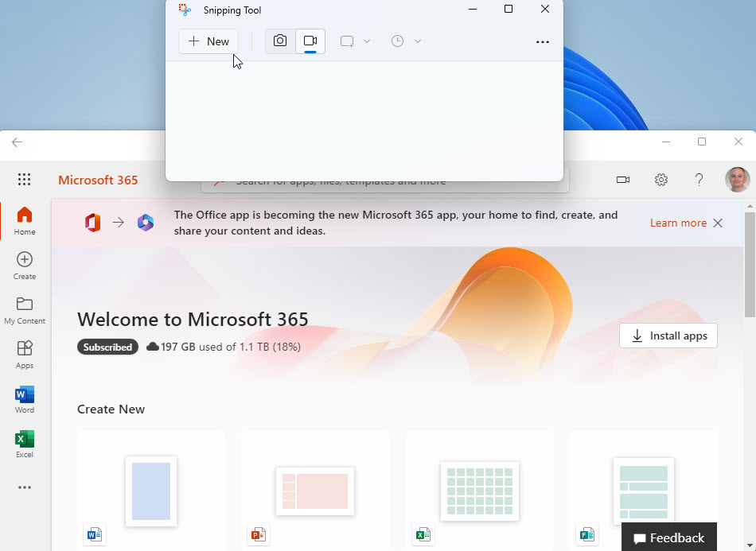The width and height of the screenshot is (756, 551).
Task: Click the Learn more link in the banner
Action: (x=678, y=223)
